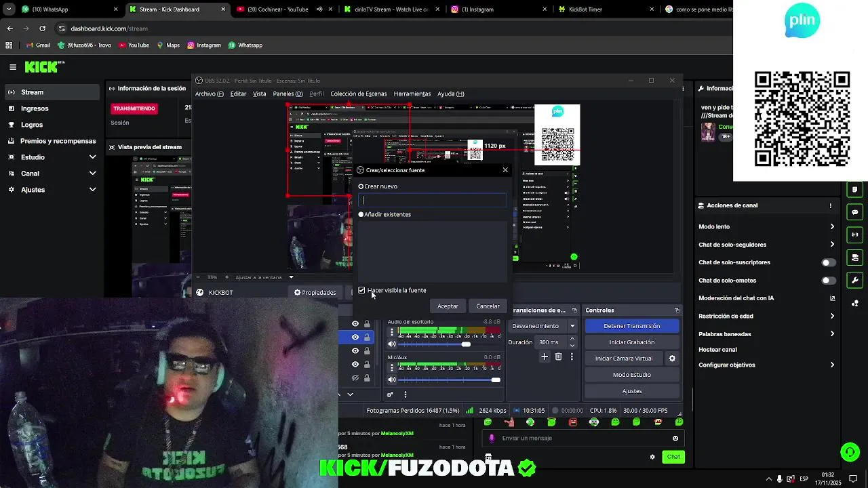Open OBS Modo Estudio
The image size is (868, 488).
pos(631,375)
